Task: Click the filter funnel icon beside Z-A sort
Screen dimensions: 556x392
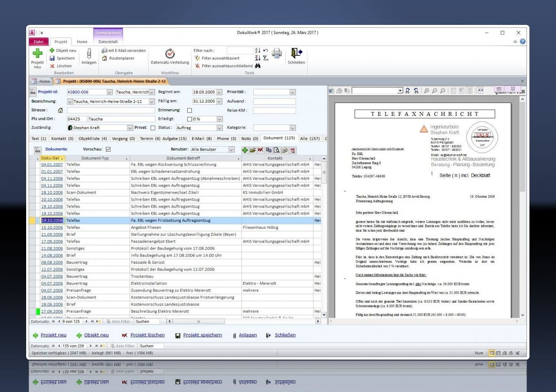Action: tap(265, 58)
